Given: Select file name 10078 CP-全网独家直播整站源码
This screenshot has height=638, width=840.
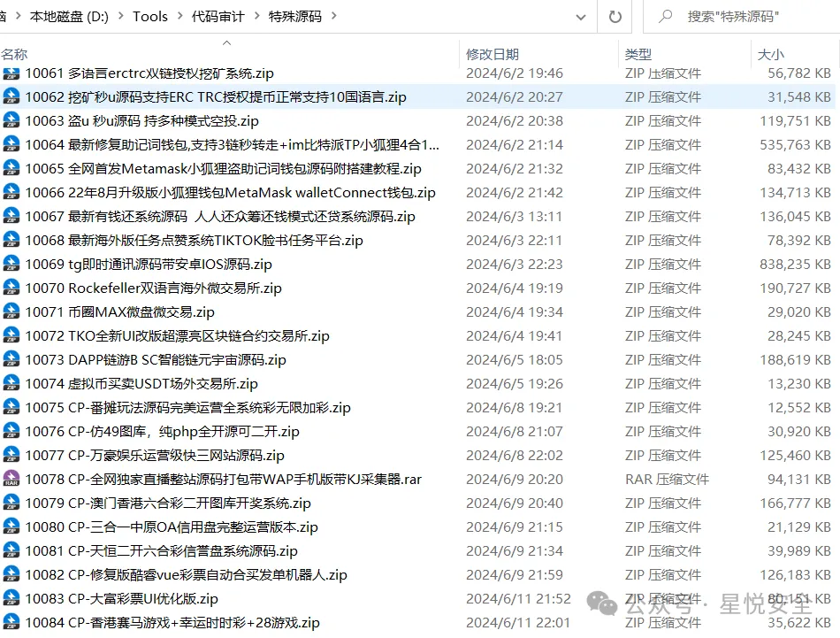Looking at the screenshot, I should tap(224, 480).
